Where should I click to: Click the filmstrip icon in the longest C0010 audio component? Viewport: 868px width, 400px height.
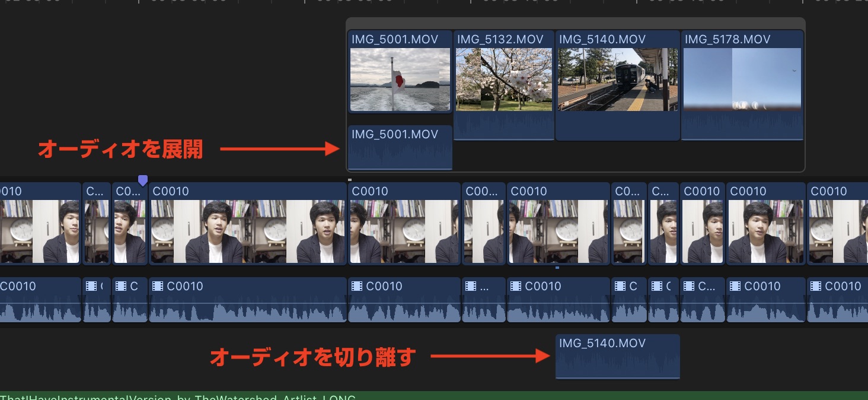158,286
